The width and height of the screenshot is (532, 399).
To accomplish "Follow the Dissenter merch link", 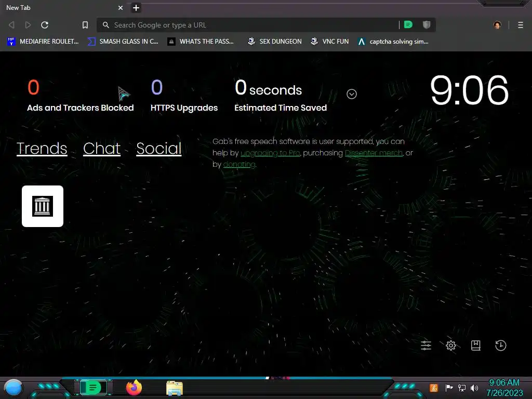I will point(374,153).
